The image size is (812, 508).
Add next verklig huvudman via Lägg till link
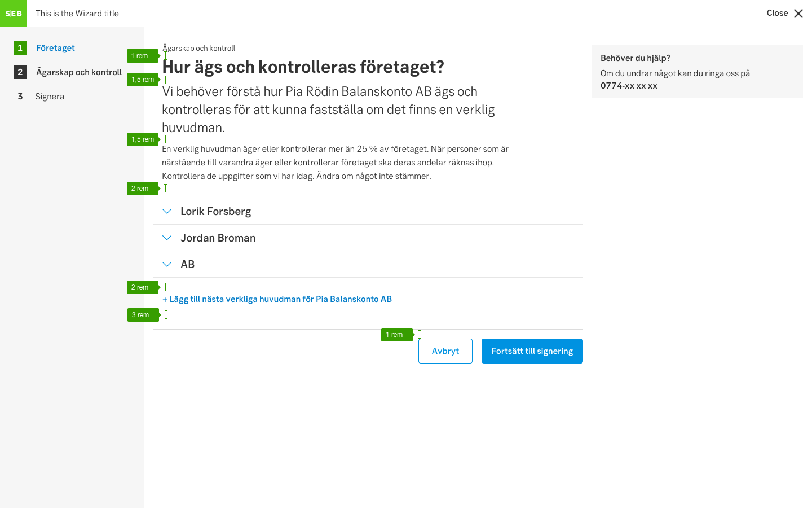(277, 299)
